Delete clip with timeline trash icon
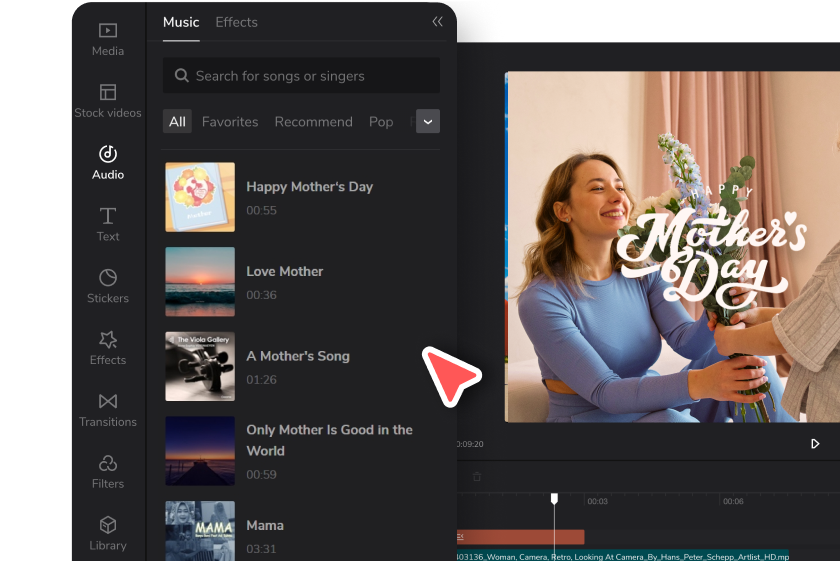The height and width of the screenshot is (561, 840). (477, 476)
